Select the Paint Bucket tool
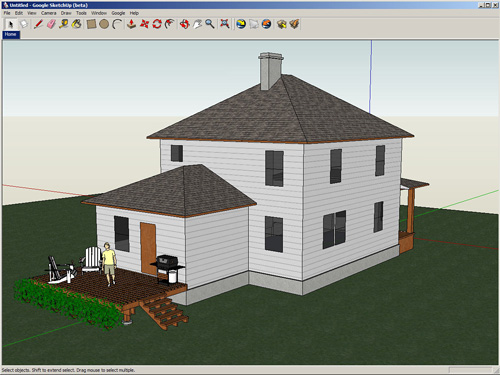This screenshot has width=500, height=375. 77,24
